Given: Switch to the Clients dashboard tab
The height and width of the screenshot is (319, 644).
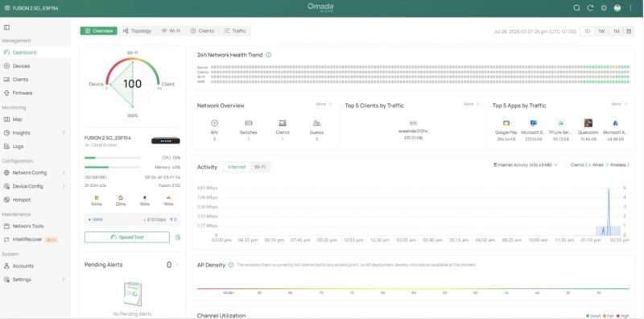Looking at the screenshot, I should pos(202,31).
